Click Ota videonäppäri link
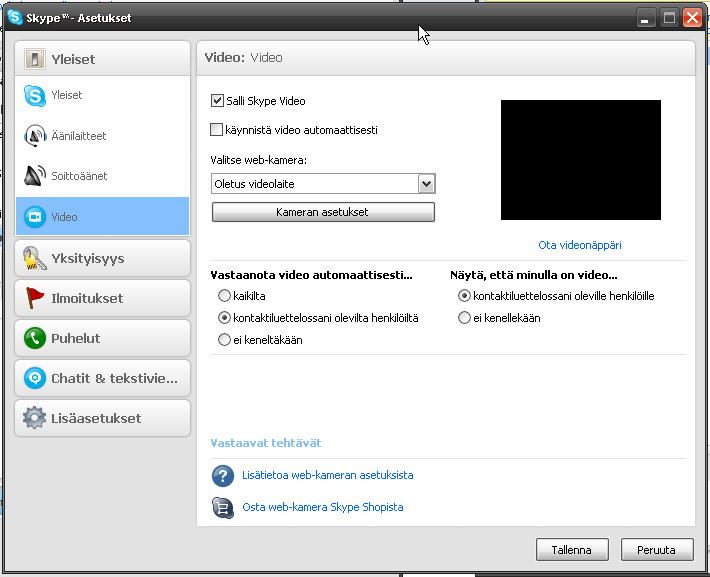710x577 pixels. (580, 245)
